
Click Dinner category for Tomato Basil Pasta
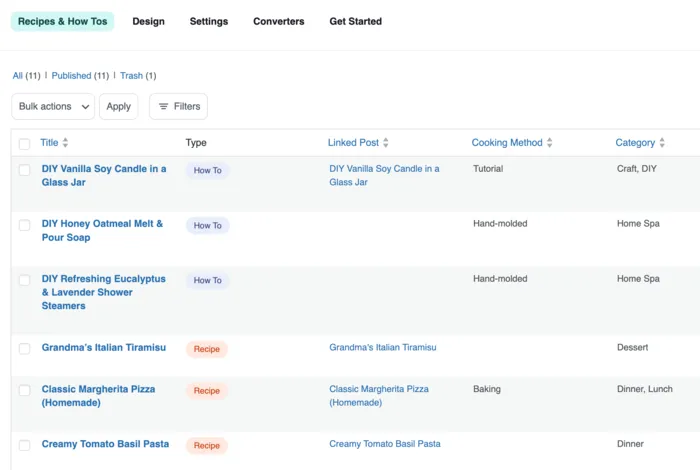click(630, 444)
